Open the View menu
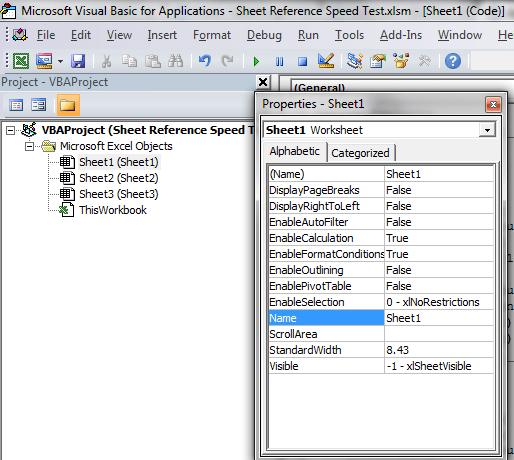The image size is (514, 460). click(x=119, y=35)
